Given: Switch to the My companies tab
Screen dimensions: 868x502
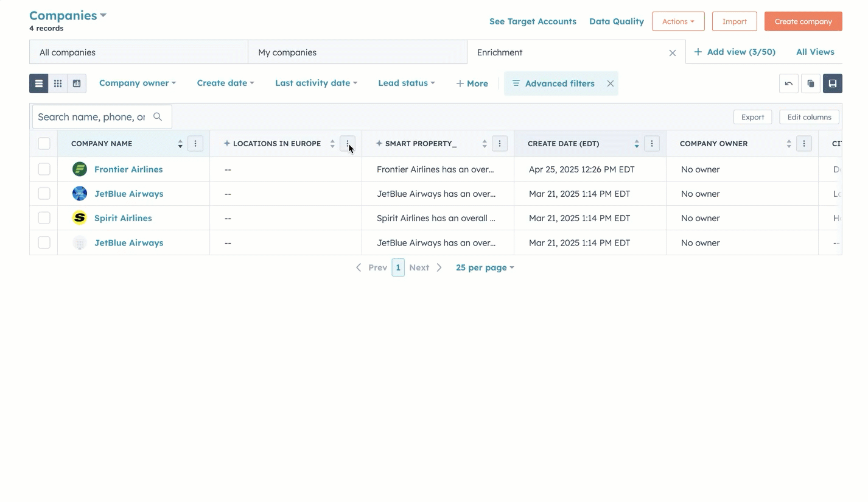Looking at the screenshot, I should [357, 52].
